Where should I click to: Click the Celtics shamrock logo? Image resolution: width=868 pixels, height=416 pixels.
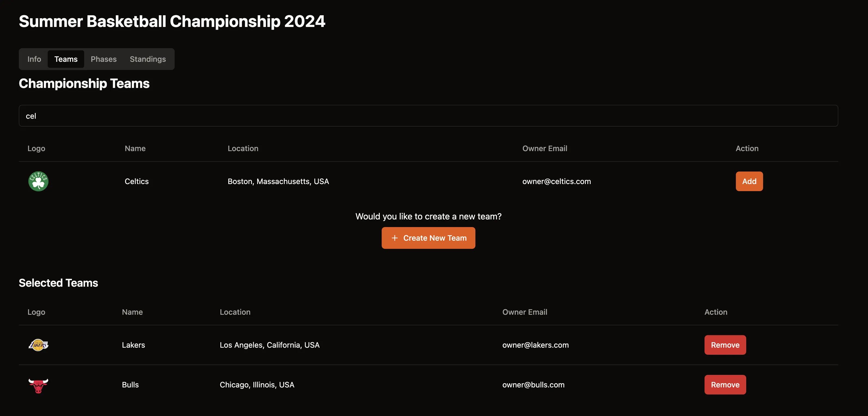[x=38, y=181]
